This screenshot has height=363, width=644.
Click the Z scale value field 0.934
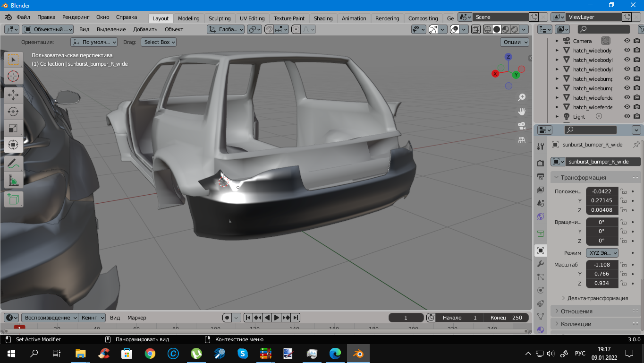[x=602, y=283]
